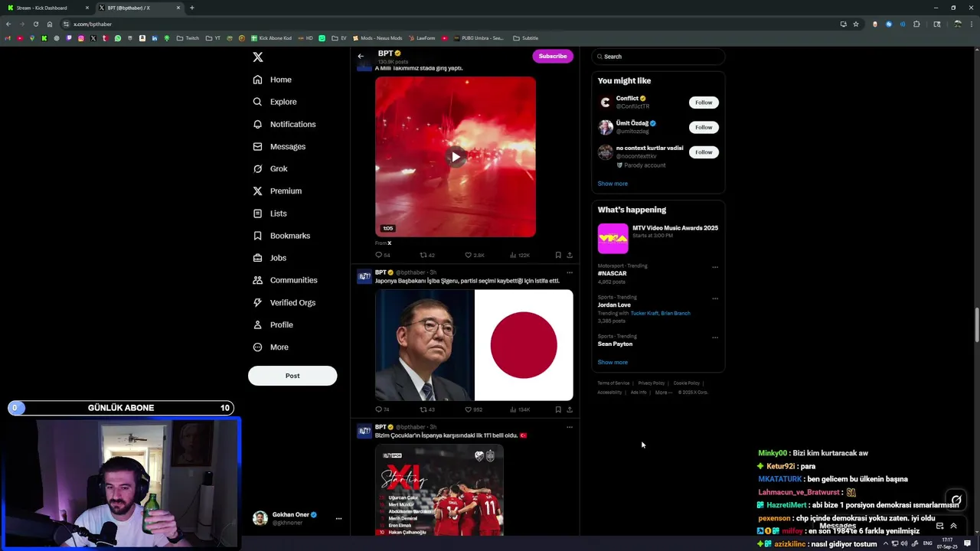The width and height of the screenshot is (980, 551).
Task: Open the Home page in sidebar
Action: pos(273,80)
